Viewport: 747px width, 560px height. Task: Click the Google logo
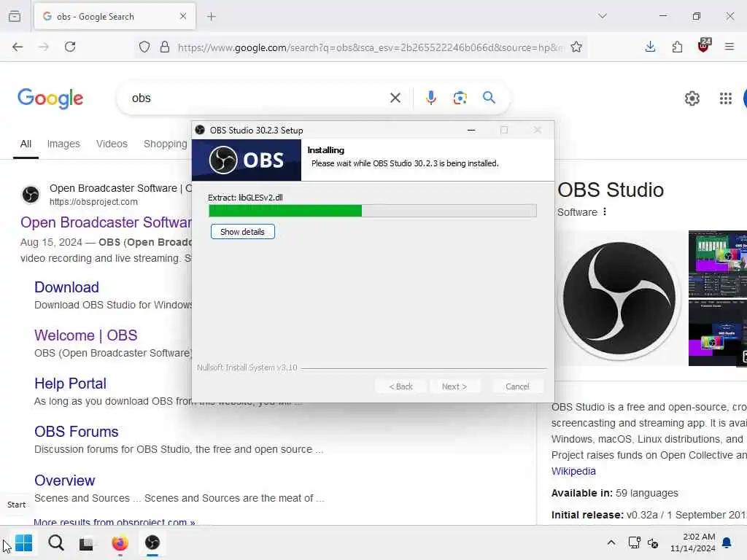pos(50,98)
